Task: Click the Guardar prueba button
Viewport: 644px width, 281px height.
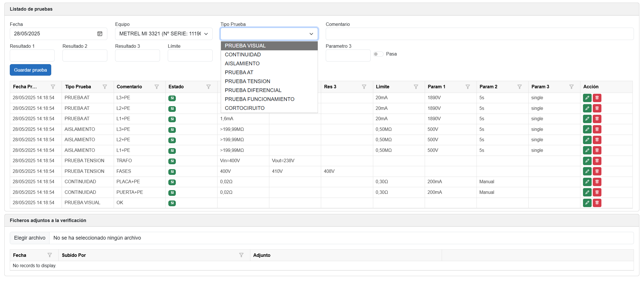Action: [x=31, y=70]
